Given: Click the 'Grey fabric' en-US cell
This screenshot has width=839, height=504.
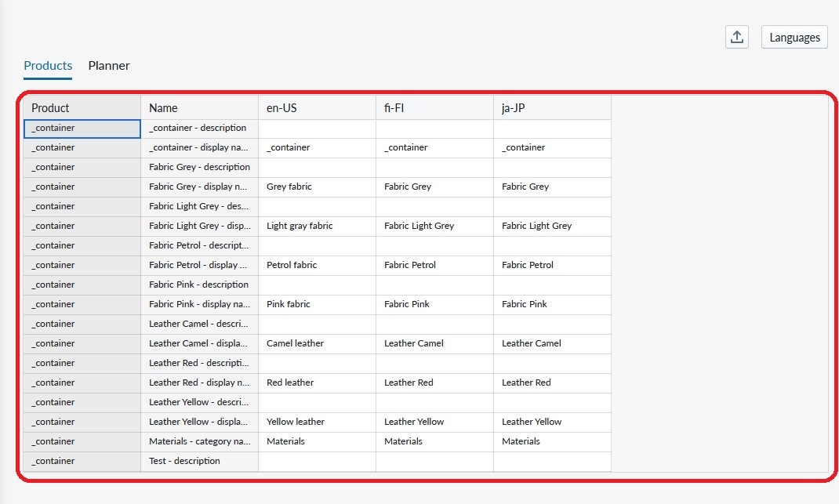Looking at the screenshot, I should coord(318,187).
